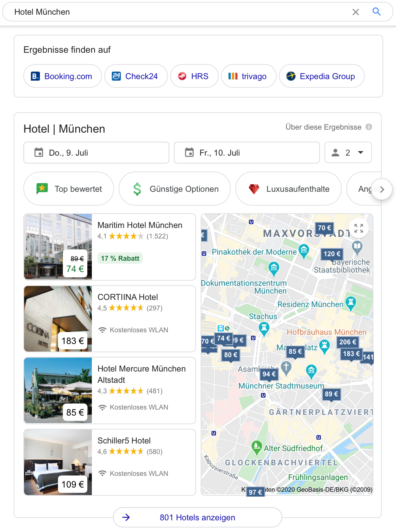Expand the guest count dropdown
The width and height of the screenshot is (396, 532).
point(348,153)
